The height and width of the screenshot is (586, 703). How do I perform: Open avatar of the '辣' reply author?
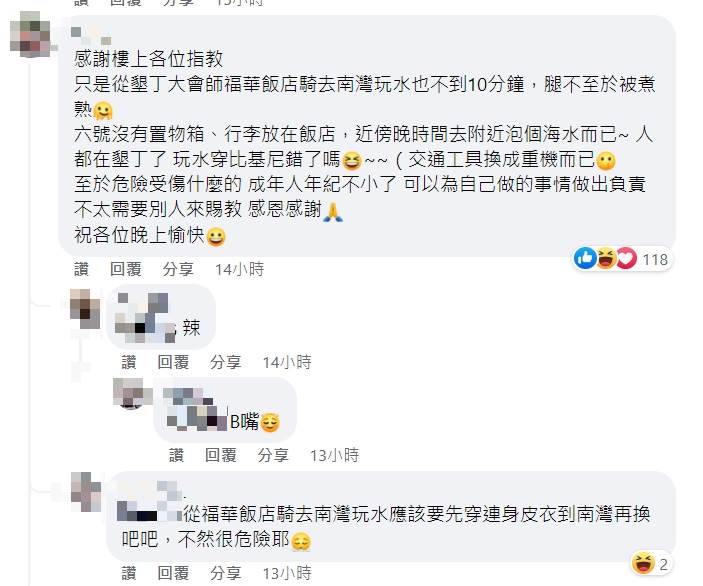click(x=85, y=309)
